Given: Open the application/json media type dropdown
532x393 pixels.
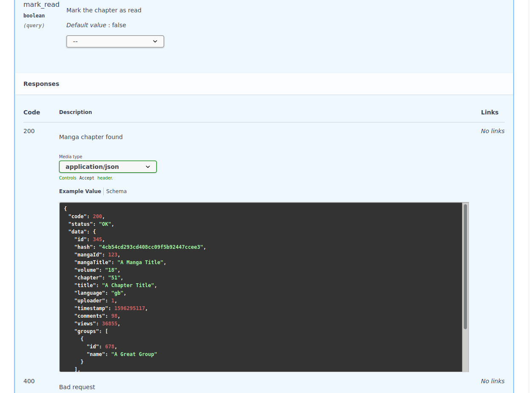Looking at the screenshot, I should point(108,167).
